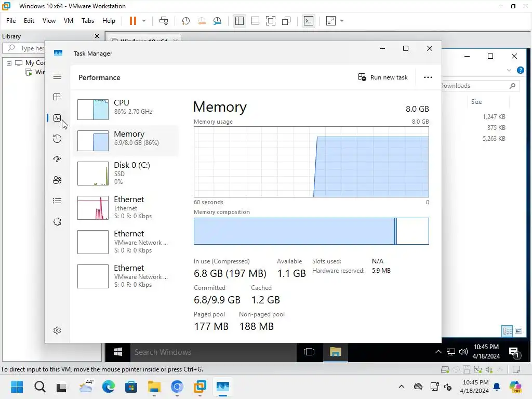The width and height of the screenshot is (532, 399).
Task: Toggle the library sidebar view icon
Action: click(239, 21)
